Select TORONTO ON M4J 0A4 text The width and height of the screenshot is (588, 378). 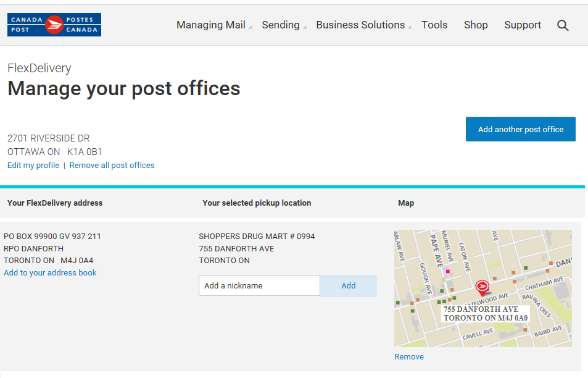click(x=48, y=260)
